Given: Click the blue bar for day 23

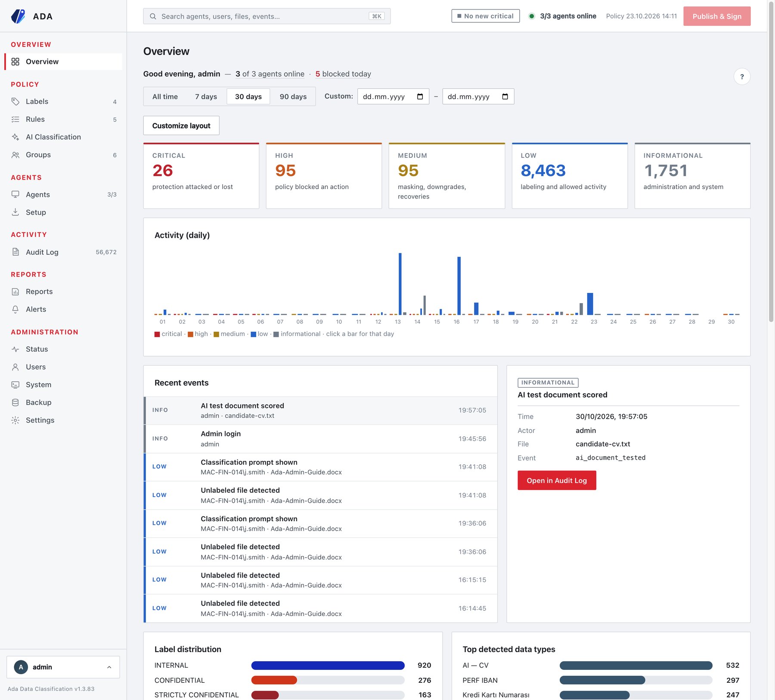Looking at the screenshot, I should click(x=590, y=304).
